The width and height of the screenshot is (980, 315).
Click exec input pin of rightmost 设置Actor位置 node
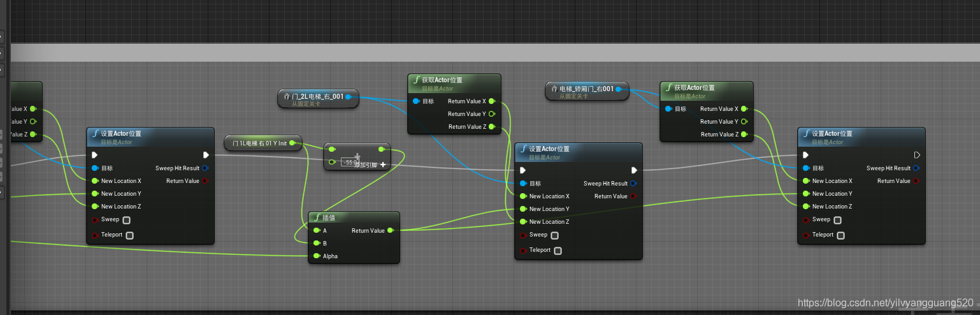(806, 155)
